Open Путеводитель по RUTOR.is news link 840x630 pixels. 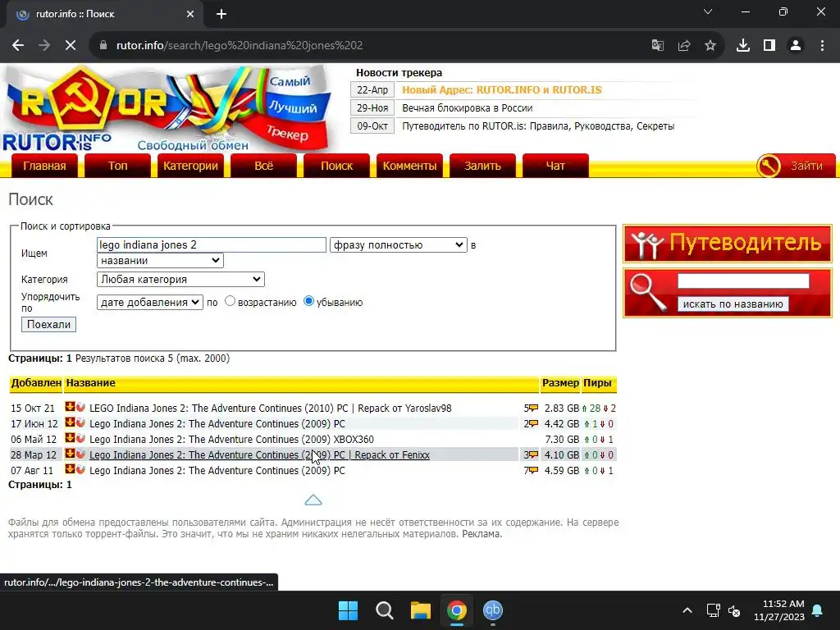538,126
